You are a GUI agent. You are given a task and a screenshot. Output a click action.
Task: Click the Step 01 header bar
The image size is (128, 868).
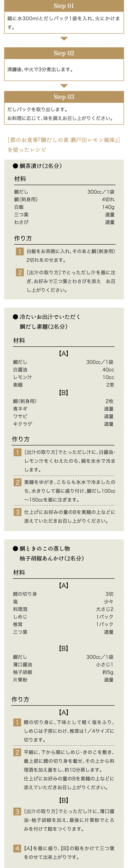click(x=64, y=6)
